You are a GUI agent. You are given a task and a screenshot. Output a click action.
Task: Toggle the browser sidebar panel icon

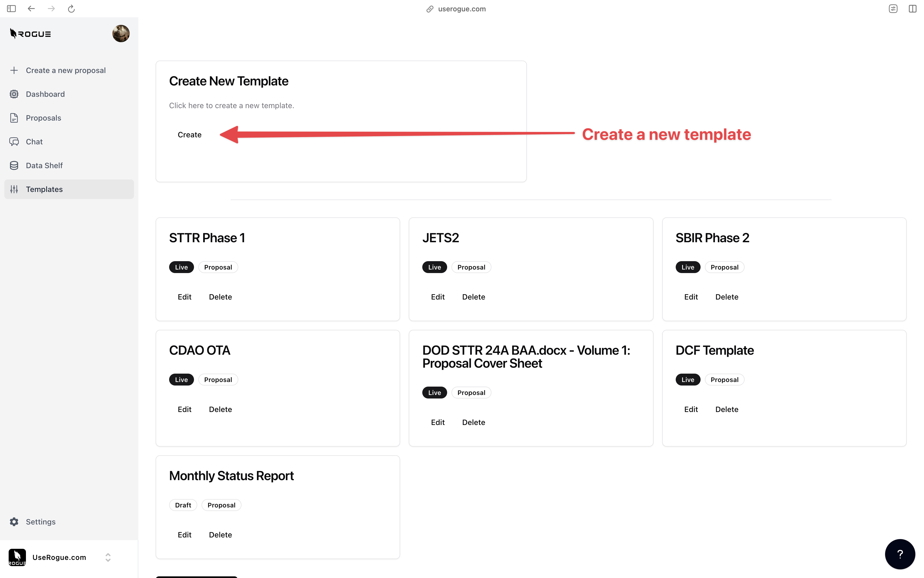[11, 9]
